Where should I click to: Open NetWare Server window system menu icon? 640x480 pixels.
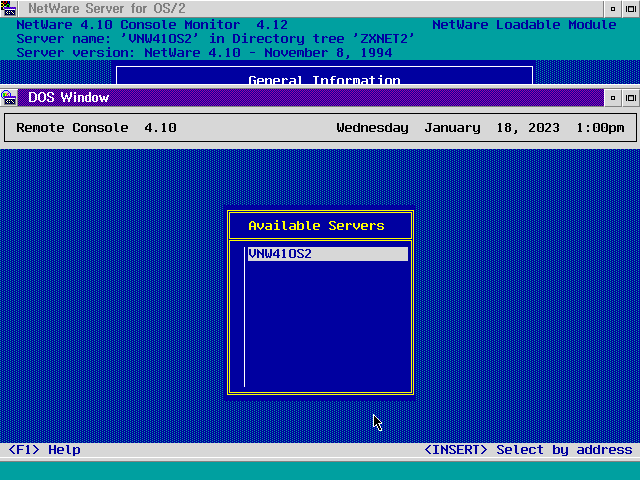8,8
